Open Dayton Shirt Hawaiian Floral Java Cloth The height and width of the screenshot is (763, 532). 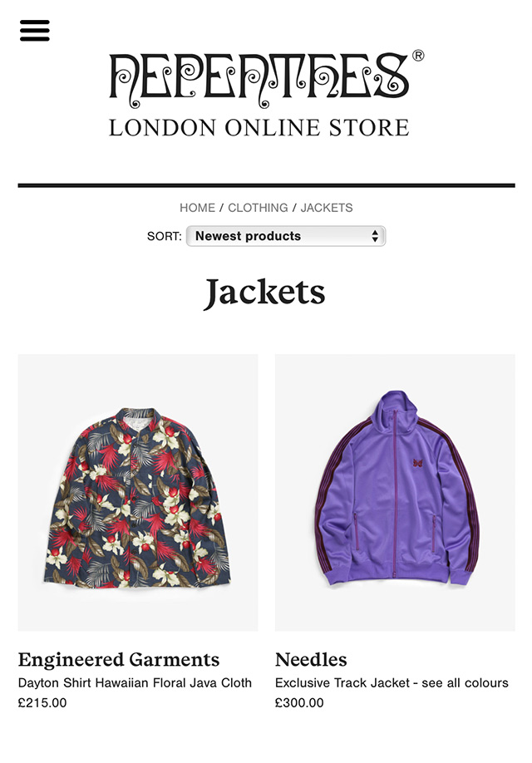point(135,682)
